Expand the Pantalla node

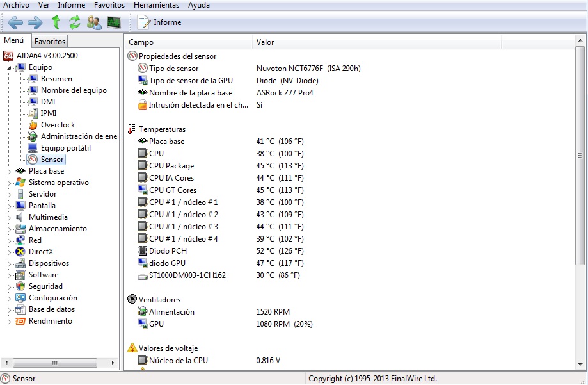point(10,206)
